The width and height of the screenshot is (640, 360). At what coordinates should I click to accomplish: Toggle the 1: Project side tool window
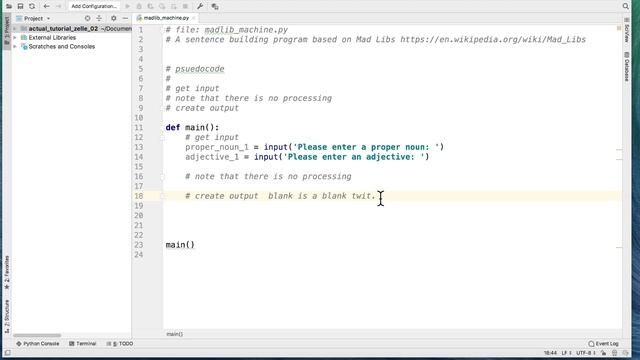point(7,31)
